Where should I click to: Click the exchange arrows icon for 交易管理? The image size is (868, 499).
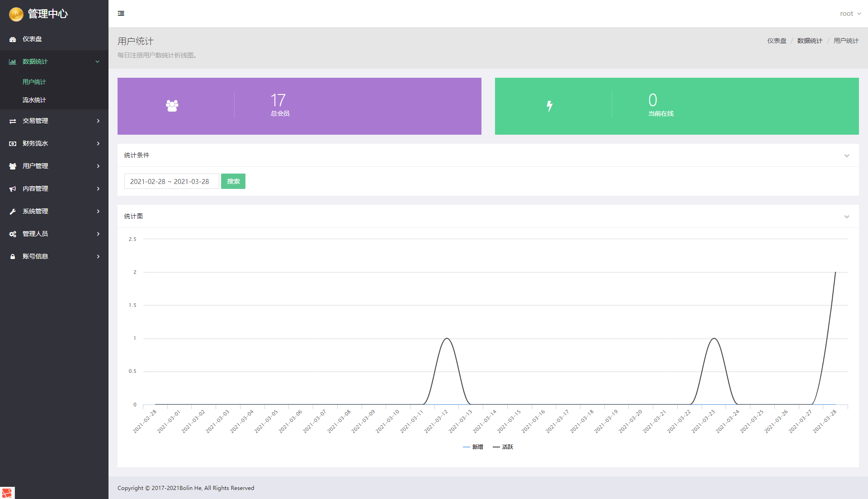point(13,121)
